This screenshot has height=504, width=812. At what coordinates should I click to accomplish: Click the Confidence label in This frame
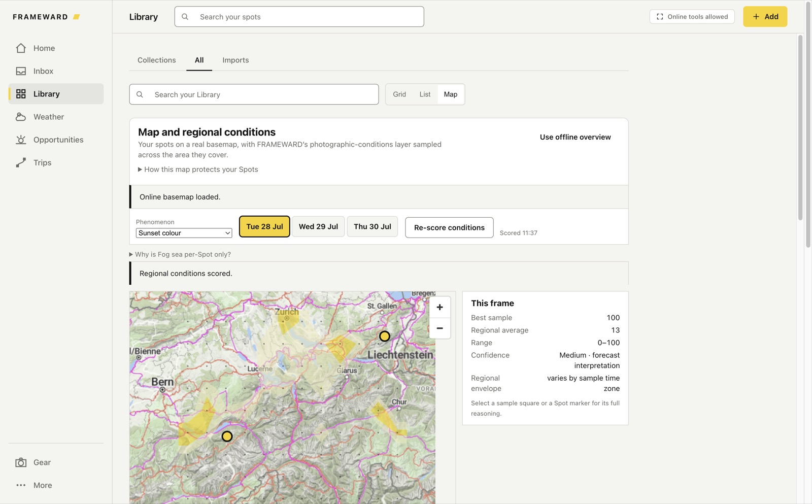[x=490, y=355]
